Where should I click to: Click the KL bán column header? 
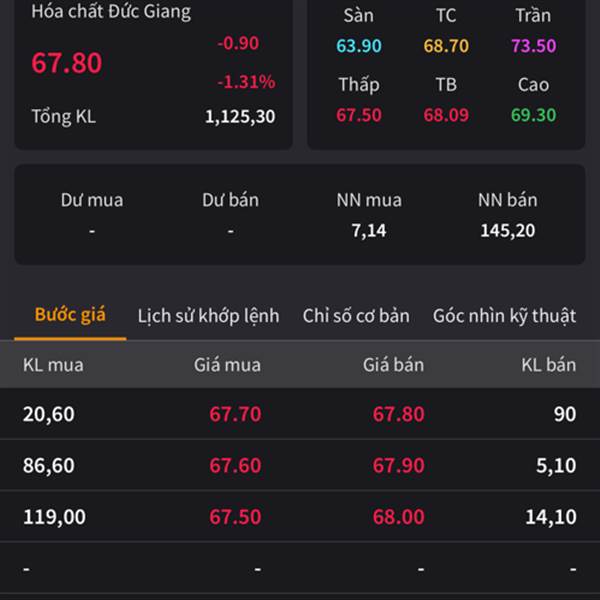click(549, 365)
